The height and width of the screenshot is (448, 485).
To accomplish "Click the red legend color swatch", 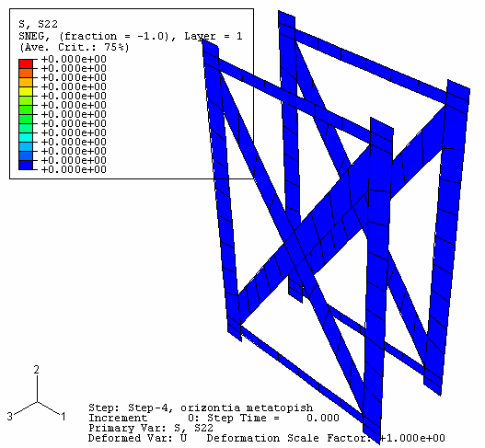I will pos(26,64).
